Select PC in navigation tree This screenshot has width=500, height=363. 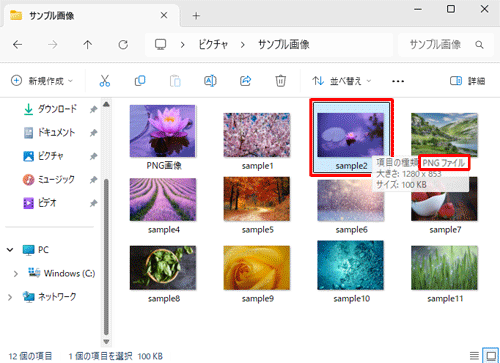point(35,250)
